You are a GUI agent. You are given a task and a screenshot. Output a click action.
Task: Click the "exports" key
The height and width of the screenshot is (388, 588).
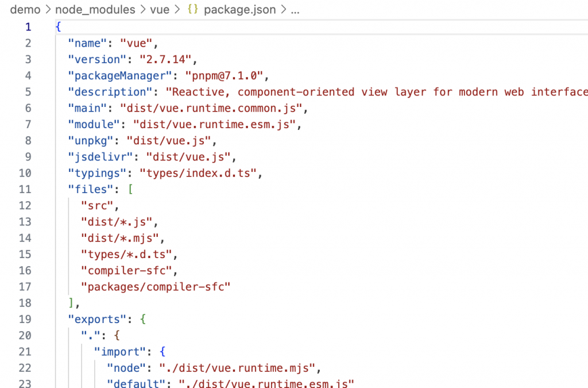98,320
